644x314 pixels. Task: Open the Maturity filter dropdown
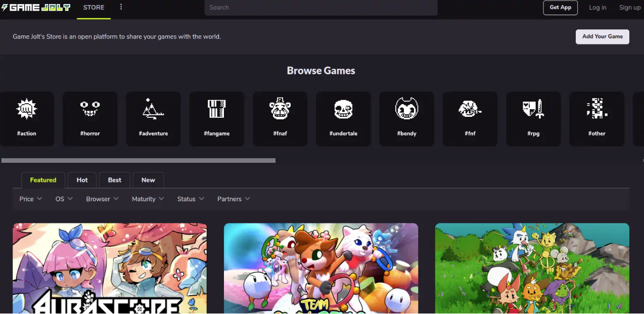148,199
